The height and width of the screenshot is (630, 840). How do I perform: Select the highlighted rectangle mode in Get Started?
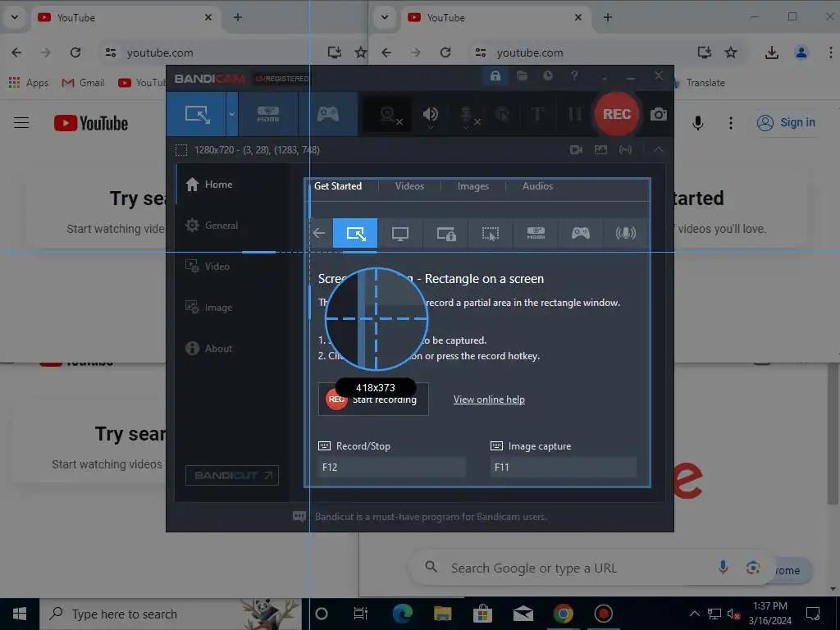coord(355,234)
